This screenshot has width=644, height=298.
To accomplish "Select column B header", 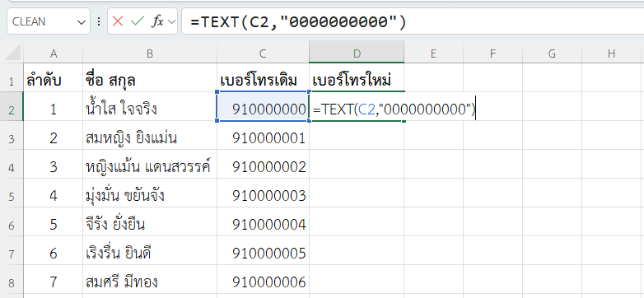I will 150,54.
